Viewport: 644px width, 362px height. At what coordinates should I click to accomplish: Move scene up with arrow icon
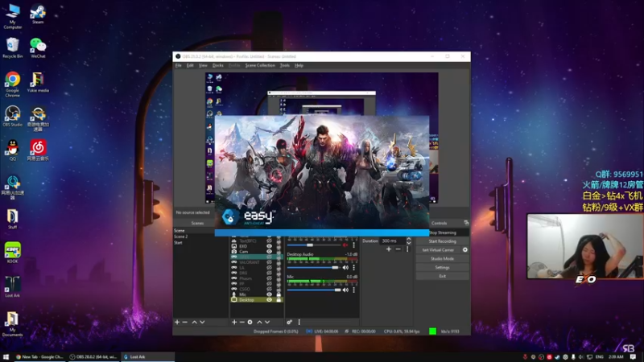pyautogui.click(x=194, y=323)
